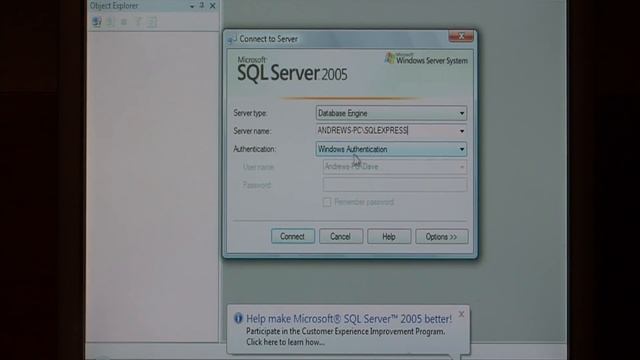Click the Stop icon in Object Explorer toolbar
This screenshot has width=640, height=360.
[124, 22]
